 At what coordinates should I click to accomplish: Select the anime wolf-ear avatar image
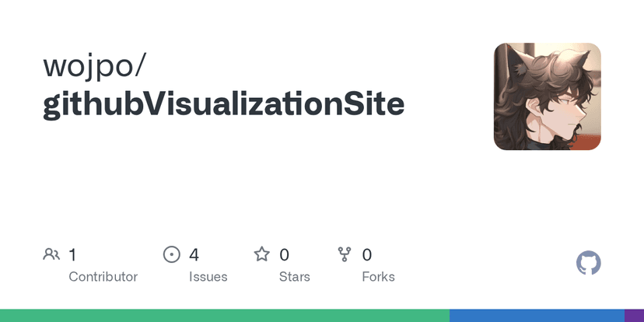(548, 96)
